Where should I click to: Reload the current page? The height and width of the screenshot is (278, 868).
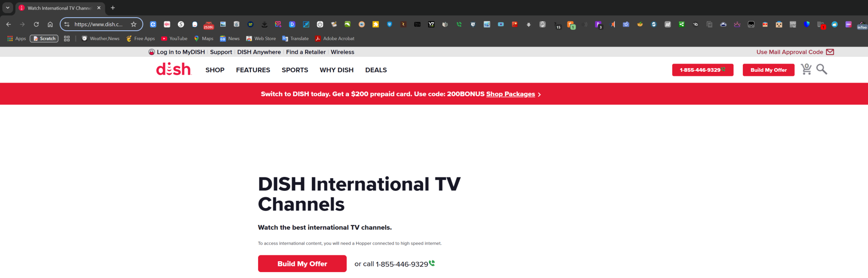36,24
